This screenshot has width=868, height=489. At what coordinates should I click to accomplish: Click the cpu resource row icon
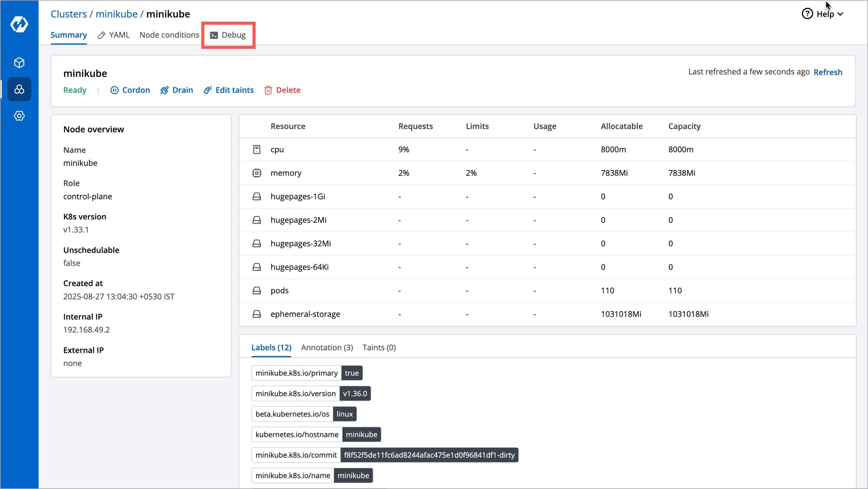click(257, 149)
